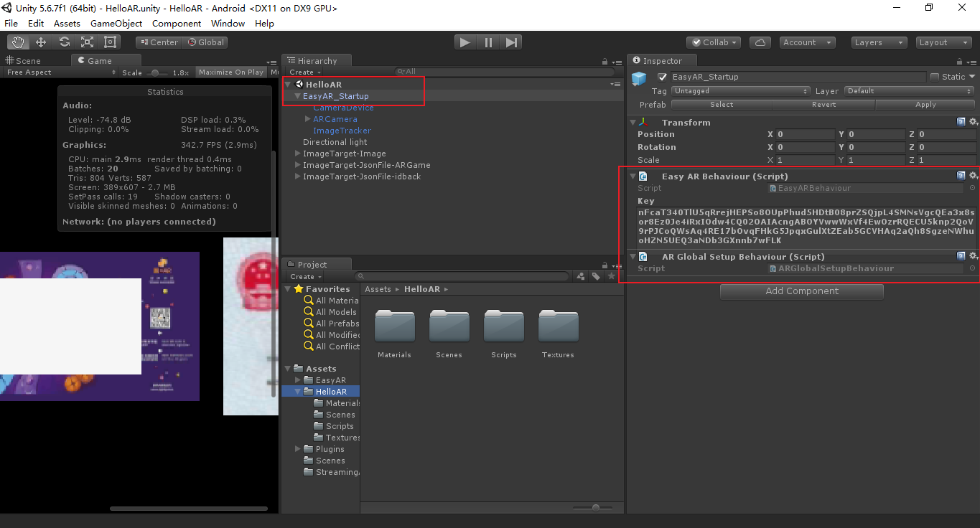This screenshot has height=528, width=980.
Task: Select Plugins folder in Project tree
Action: tap(330, 449)
